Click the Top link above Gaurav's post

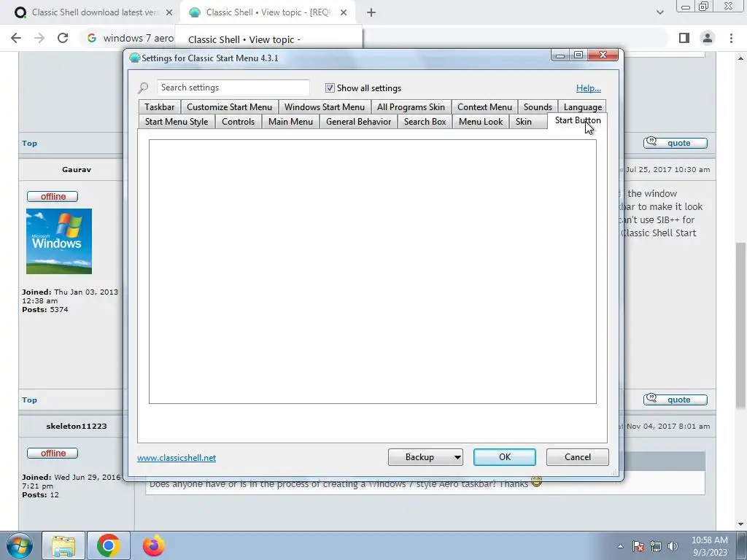[29, 144]
